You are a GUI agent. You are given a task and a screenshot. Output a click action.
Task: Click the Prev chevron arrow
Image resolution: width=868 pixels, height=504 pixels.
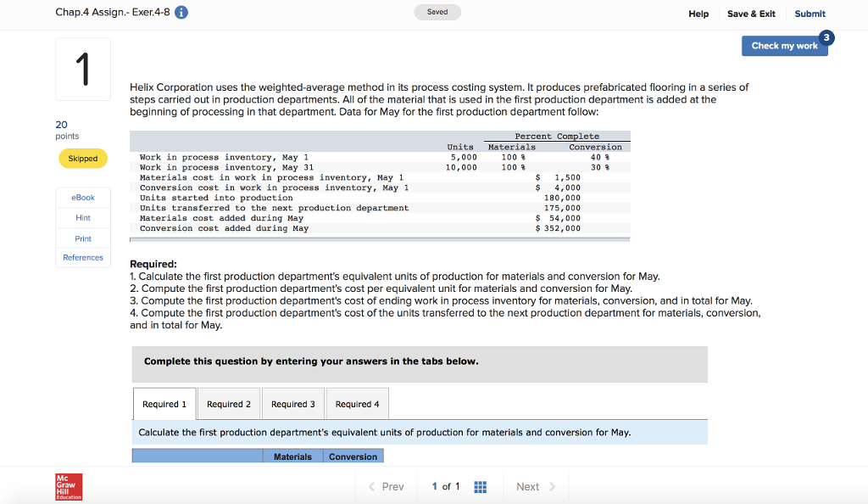[372, 486]
